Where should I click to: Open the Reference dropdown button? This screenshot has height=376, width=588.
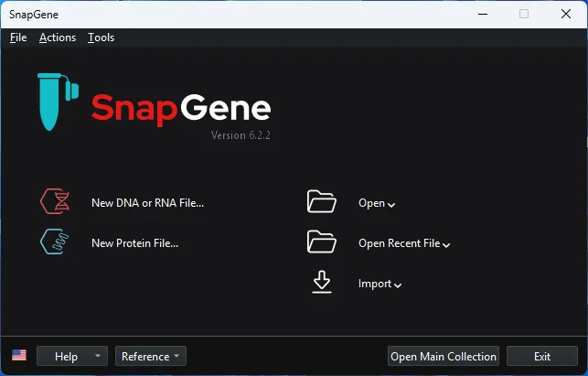click(x=151, y=356)
